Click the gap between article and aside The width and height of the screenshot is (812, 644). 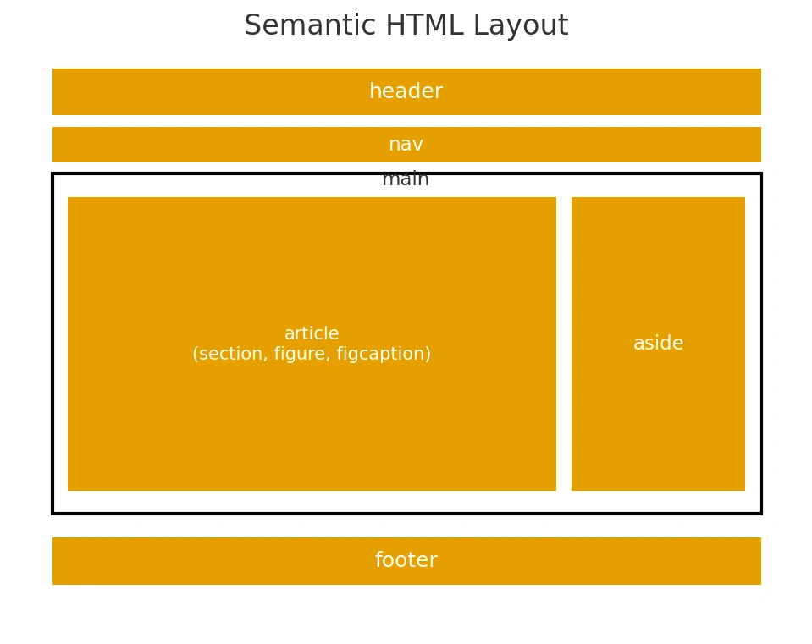(x=564, y=343)
